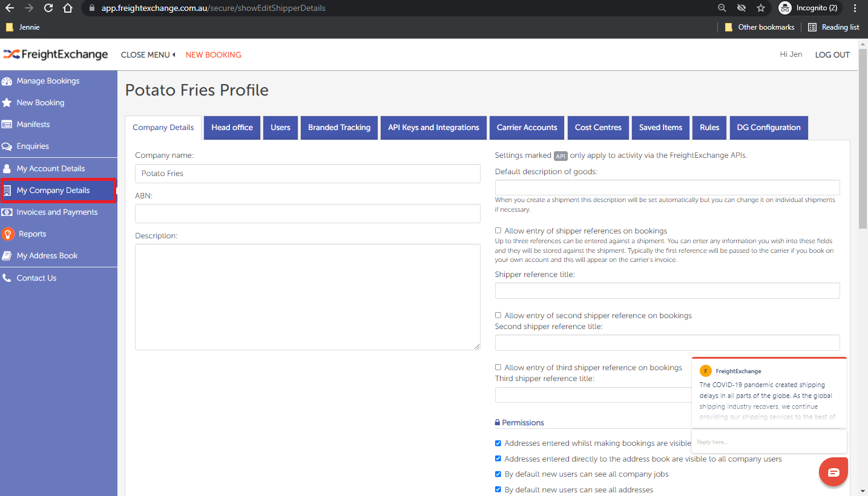Viewport: 868px width, 496px height.
Task: Click the person icon for My Account Details
Action: point(7,169)
